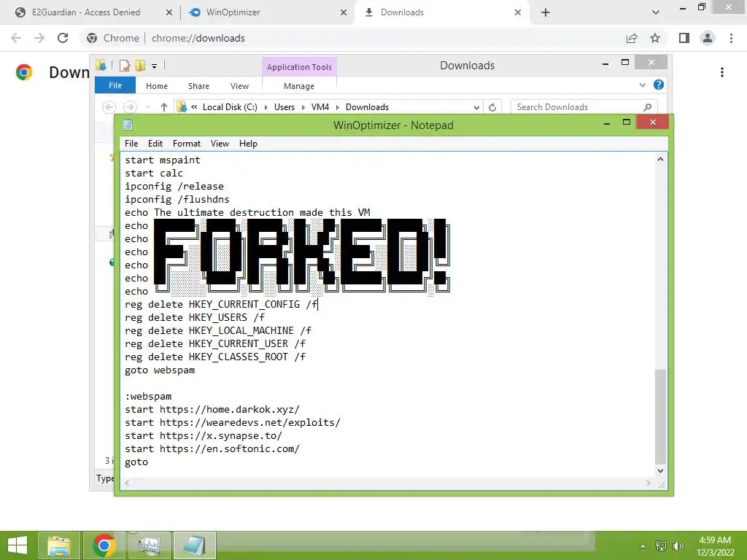This screenshot has height=560, width=747.
Task: Click Explorer back navigation arrow
Action: tap(109, 107)
